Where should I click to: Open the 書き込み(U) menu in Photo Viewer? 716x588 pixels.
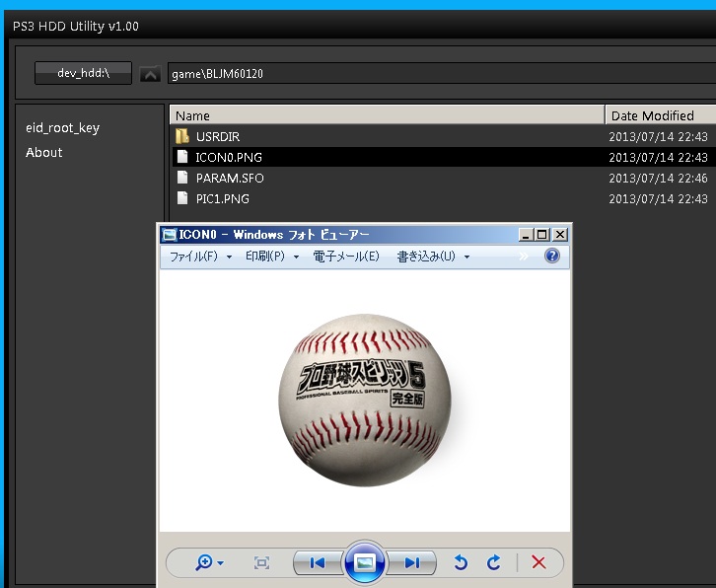pos(426,257)
